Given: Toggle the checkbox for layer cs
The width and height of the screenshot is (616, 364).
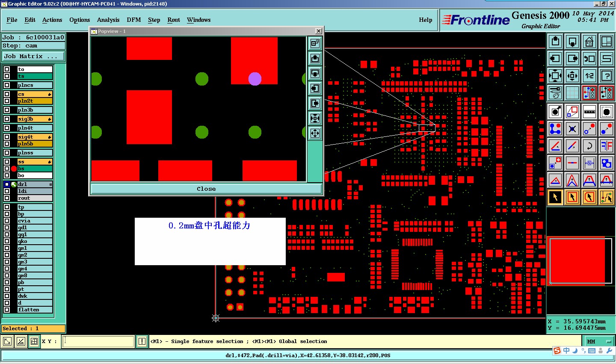Looking at the screenshot, I should 7,94.
